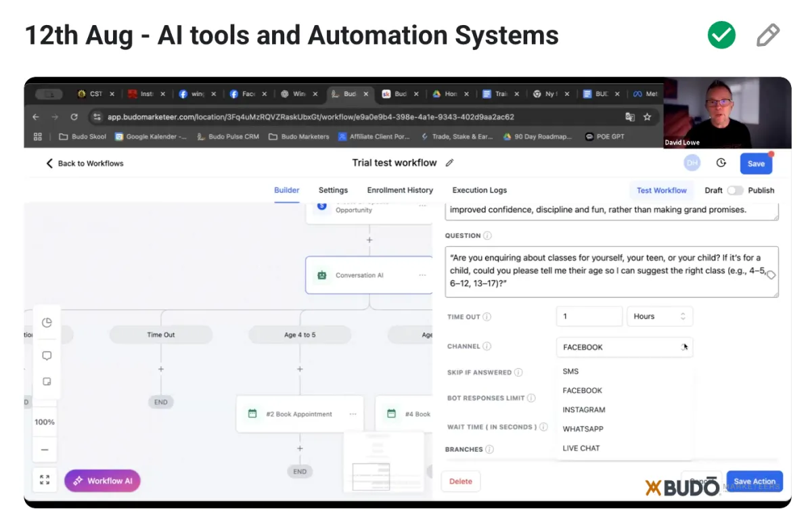812x531 pixels.
Task: Go back using the browser back arrow
Action: pyautogui.click(x=37, y=117)
